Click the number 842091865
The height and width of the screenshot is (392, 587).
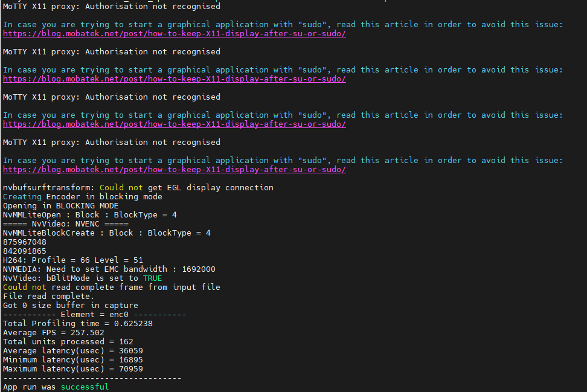(25, 251)
